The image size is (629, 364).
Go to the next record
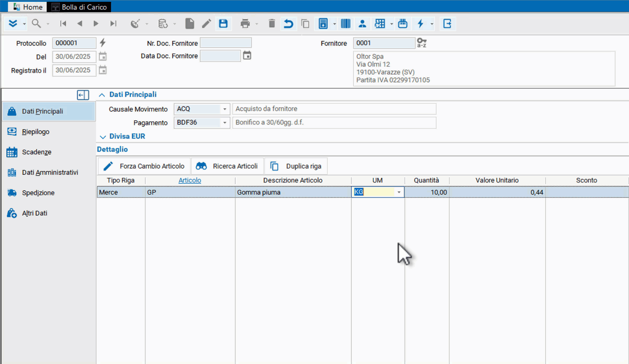coord(96,24)
